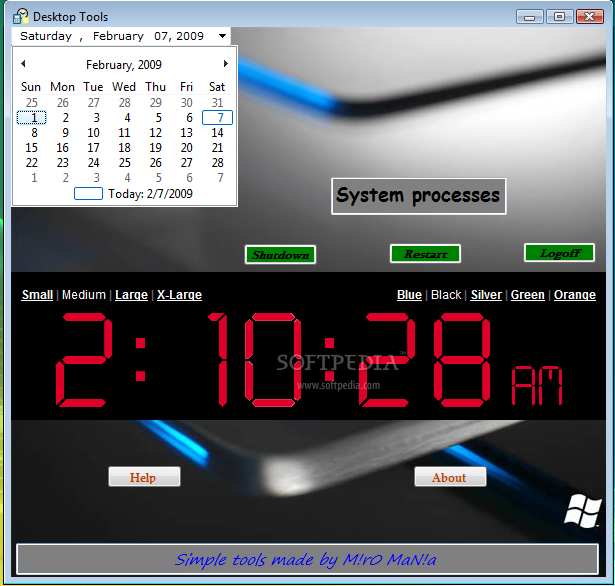The width and height of the screenshot is (615, 586).
Task: Close the Desktop Tools window
Action: click(x=590, y=17)
